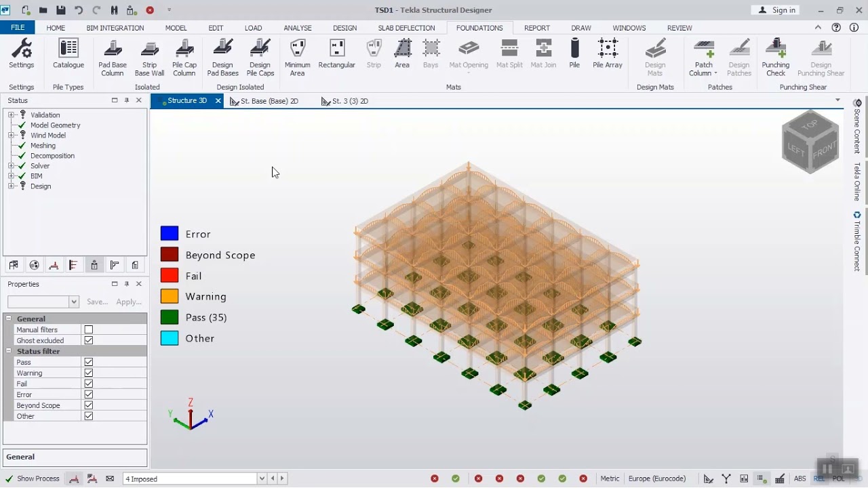This screenshot has width=868, height=488.
Task: Click the Design Mats icon
Action: [x=655, y=49]
